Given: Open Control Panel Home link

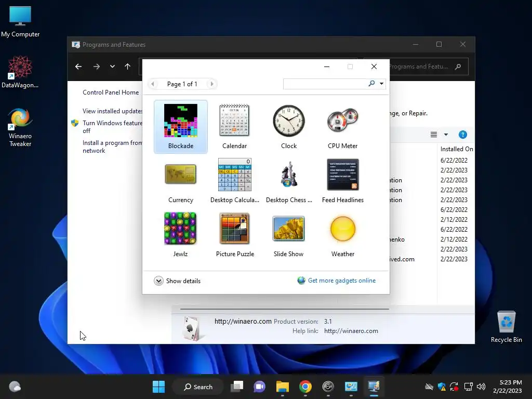Looking at the screenshot, I should pyautogui.click(x=111, y=92).
